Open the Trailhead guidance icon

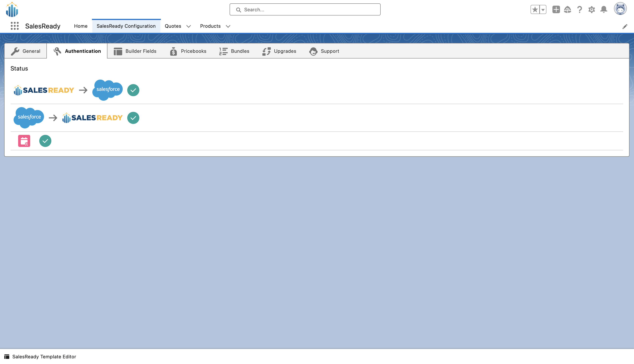568,9
